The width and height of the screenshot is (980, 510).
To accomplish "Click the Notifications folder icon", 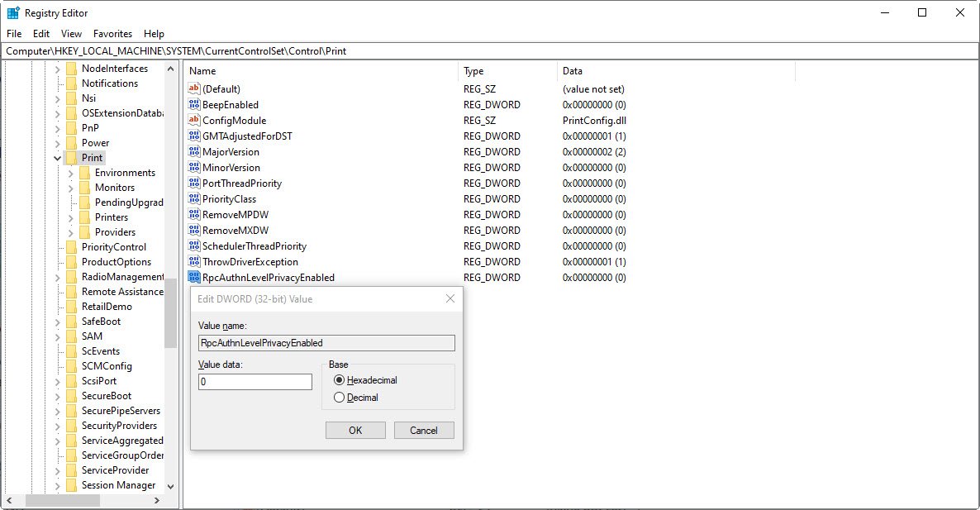I will pos(71,83).
